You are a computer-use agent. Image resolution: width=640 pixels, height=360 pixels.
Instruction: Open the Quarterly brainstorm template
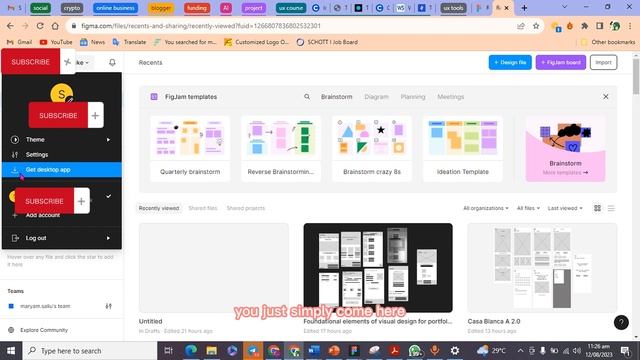[x=190, y=149]
